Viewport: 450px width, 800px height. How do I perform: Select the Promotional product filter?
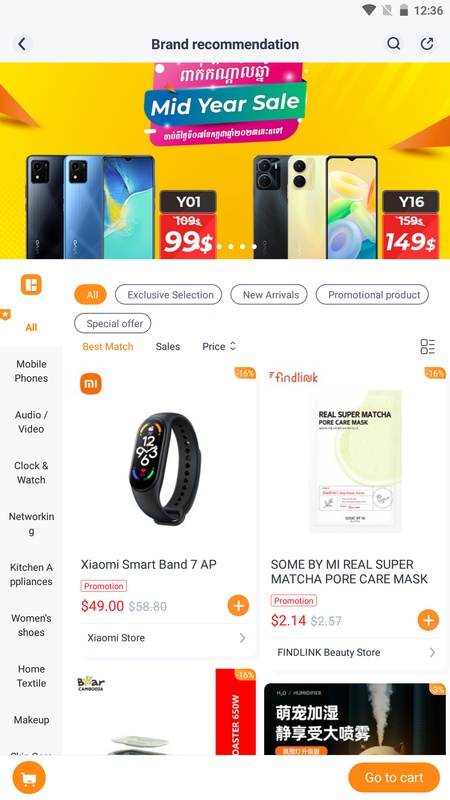(372, 295)
